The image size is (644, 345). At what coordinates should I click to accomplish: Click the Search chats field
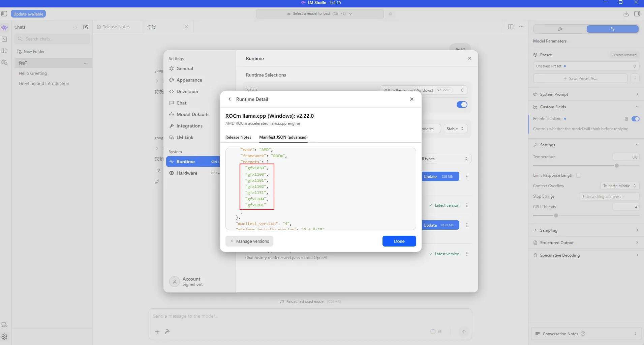52,39
